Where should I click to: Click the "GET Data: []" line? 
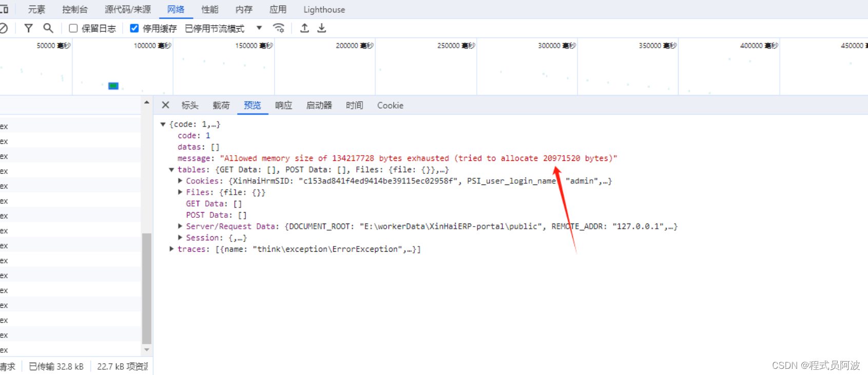tap(214, 203)
